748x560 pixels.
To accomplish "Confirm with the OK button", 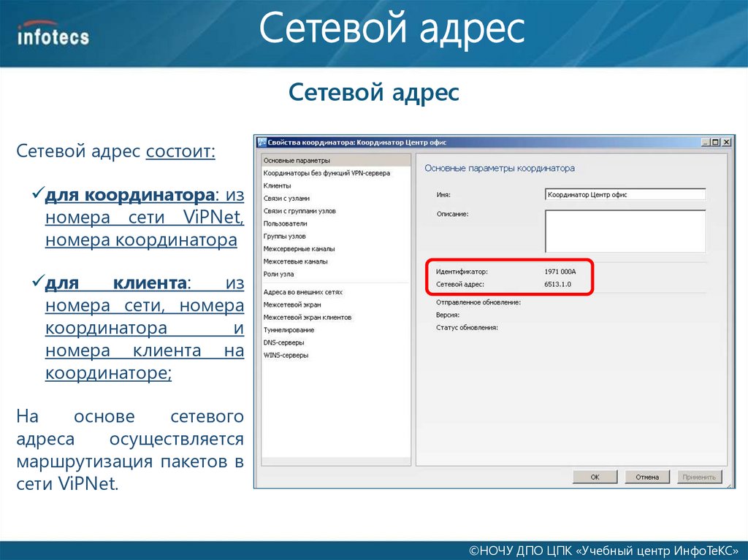I will coord(595,477).
